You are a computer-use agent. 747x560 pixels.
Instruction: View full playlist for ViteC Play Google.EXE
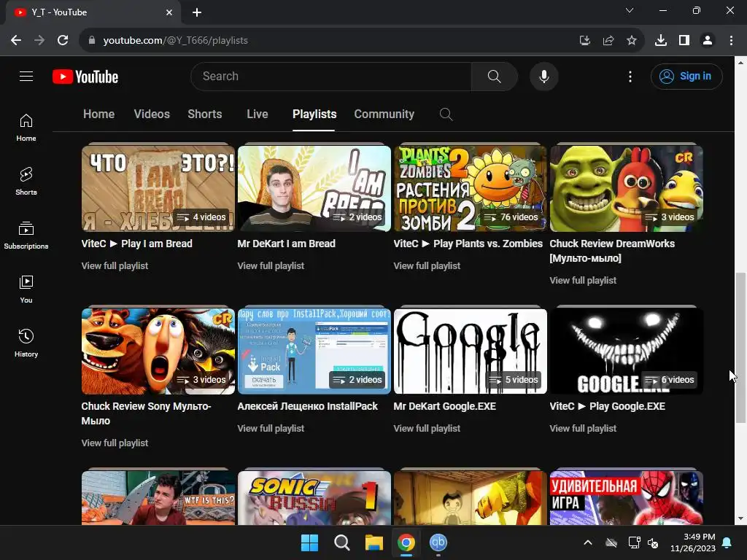pos(583,428)
